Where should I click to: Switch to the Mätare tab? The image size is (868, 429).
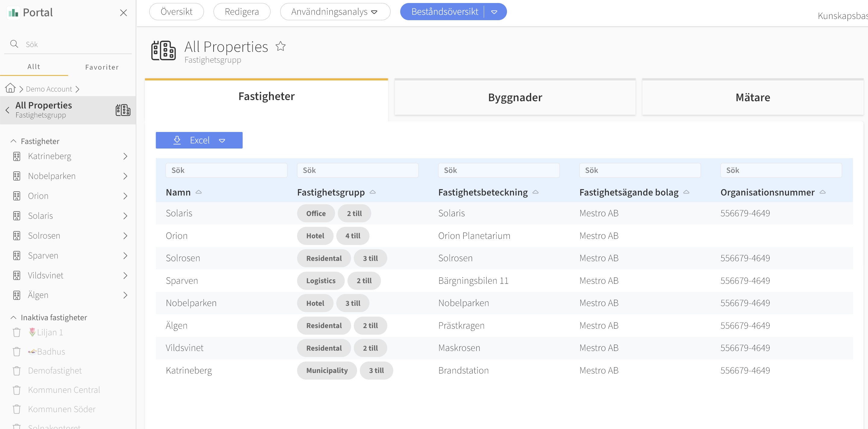[x=753, y=97]
